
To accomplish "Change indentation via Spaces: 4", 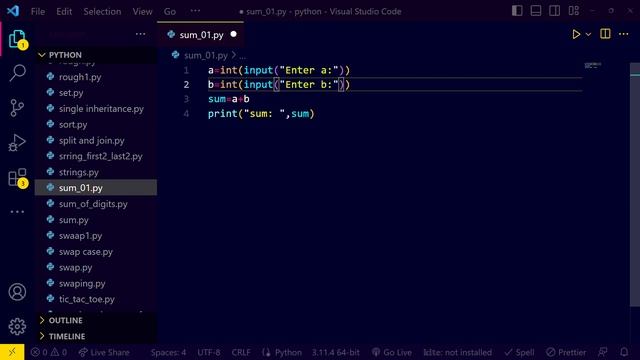I will pos(168,352).
